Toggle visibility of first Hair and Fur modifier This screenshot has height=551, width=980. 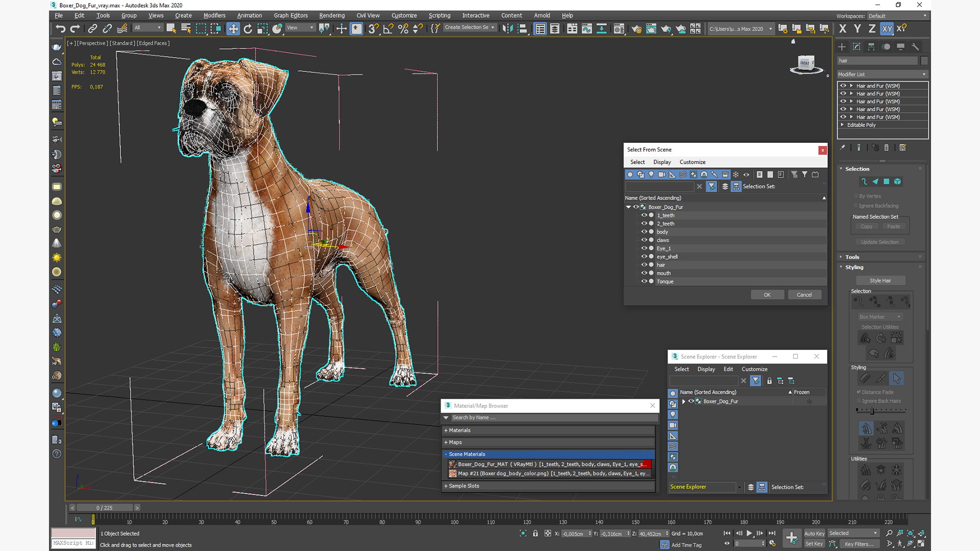pyautogui.click(x=843, y=86)
